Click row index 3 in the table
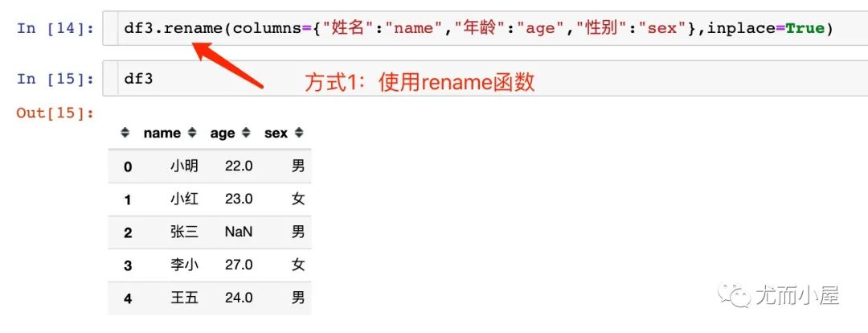 [x=128, y=265]
